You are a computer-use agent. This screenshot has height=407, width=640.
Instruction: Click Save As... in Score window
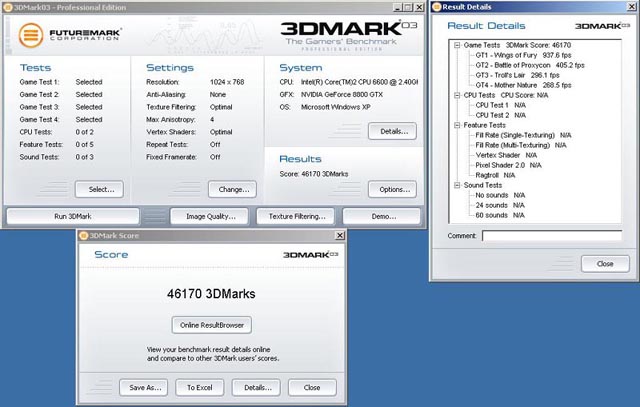click(144, 387)
